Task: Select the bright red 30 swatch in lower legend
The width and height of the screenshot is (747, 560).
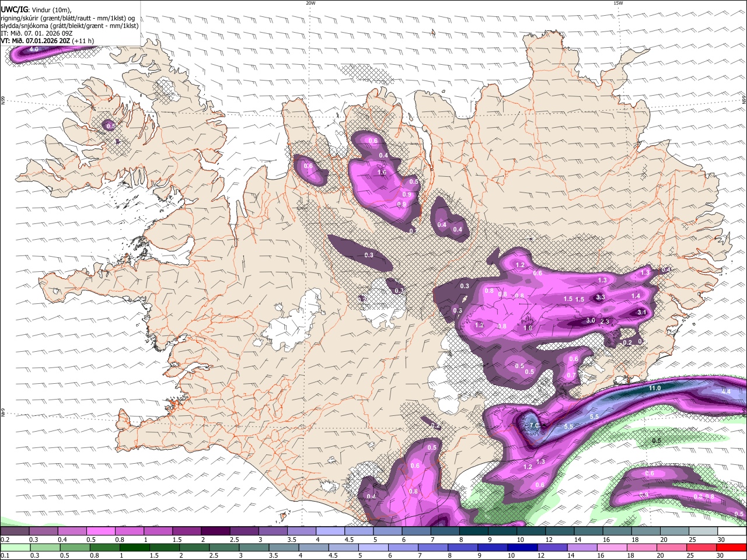Action: (x=732, y=548)
